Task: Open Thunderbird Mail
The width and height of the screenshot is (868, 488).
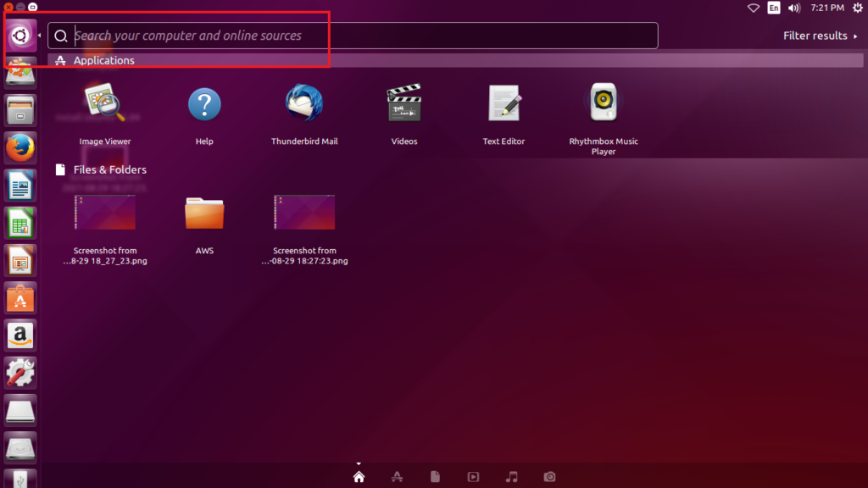Action: pos(304,106)
